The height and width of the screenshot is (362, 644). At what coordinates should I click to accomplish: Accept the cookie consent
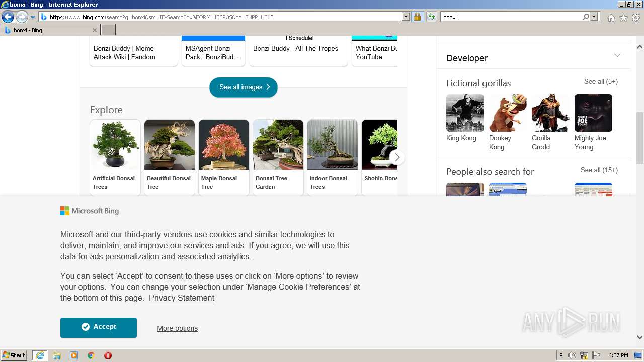[99, 327]
